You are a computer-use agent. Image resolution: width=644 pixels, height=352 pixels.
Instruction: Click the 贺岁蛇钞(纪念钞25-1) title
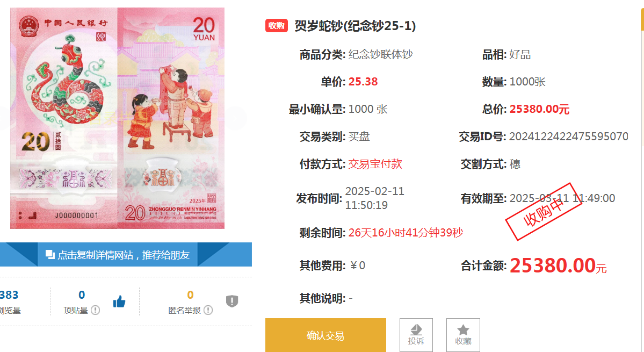coord(355,26)
